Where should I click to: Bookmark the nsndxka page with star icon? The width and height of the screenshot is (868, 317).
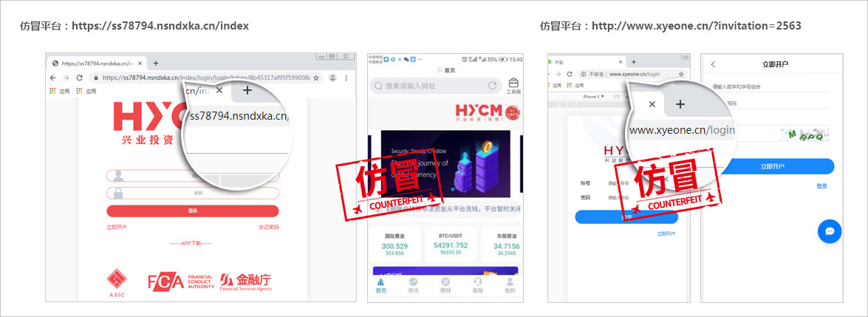click(315, 78)
